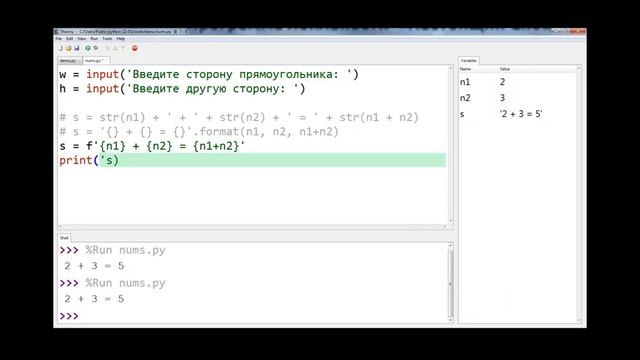
Task: Click the commented line using str(n1)
Action: point(239,118)
